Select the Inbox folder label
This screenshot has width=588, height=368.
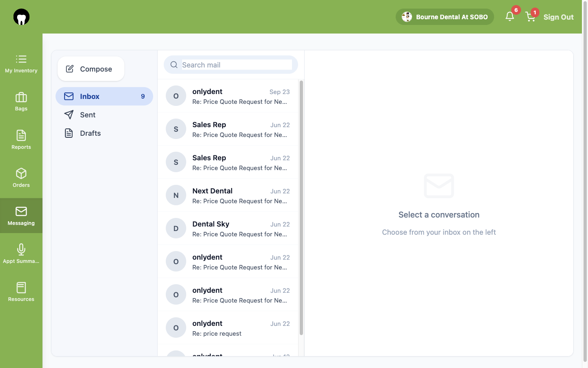tap(90, 96)
